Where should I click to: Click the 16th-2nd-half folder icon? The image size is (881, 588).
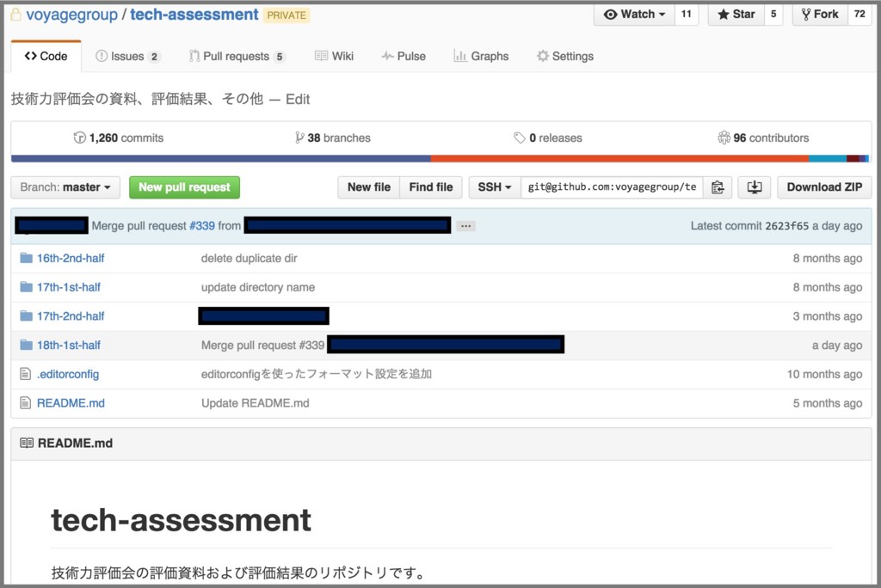coord(26,259)
